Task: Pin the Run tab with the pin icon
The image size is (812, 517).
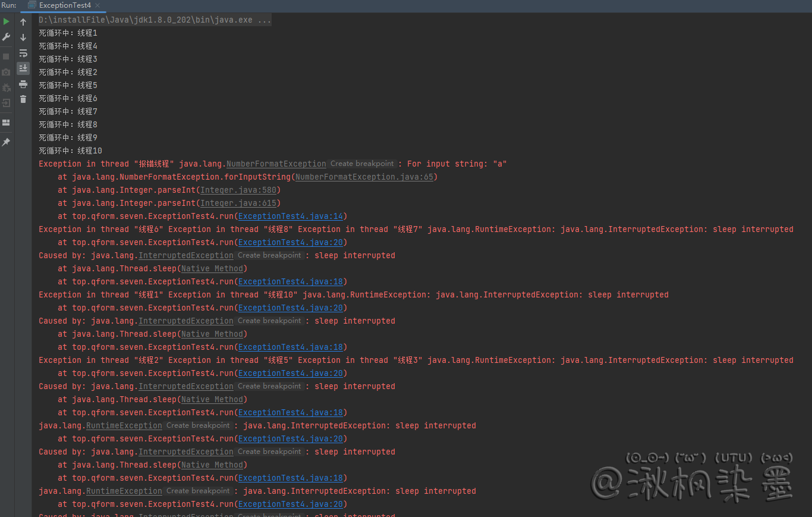Action: (x=6, y=142)
